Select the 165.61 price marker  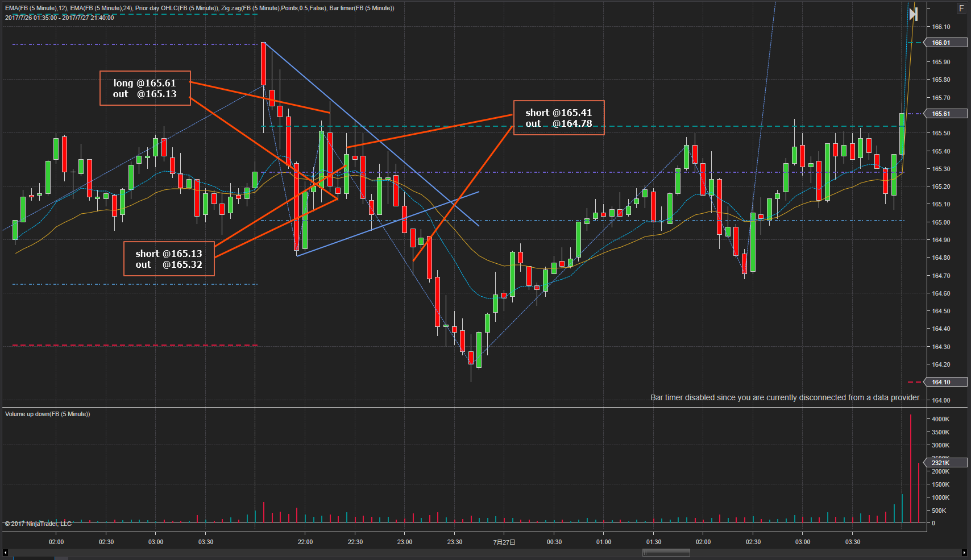tap(946, 114)
